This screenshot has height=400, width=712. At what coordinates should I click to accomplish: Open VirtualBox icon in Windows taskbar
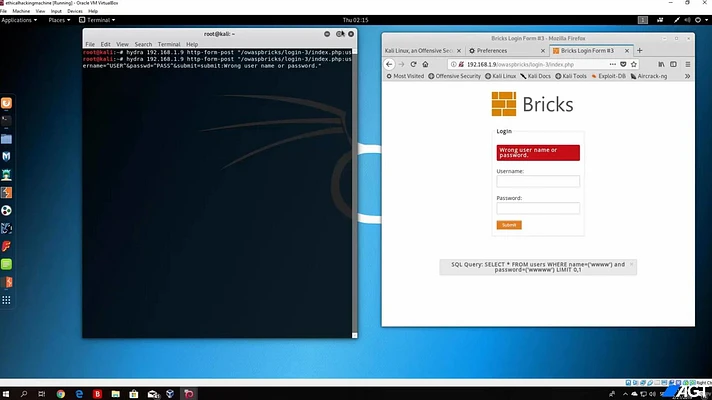click(x=170, y=394)
